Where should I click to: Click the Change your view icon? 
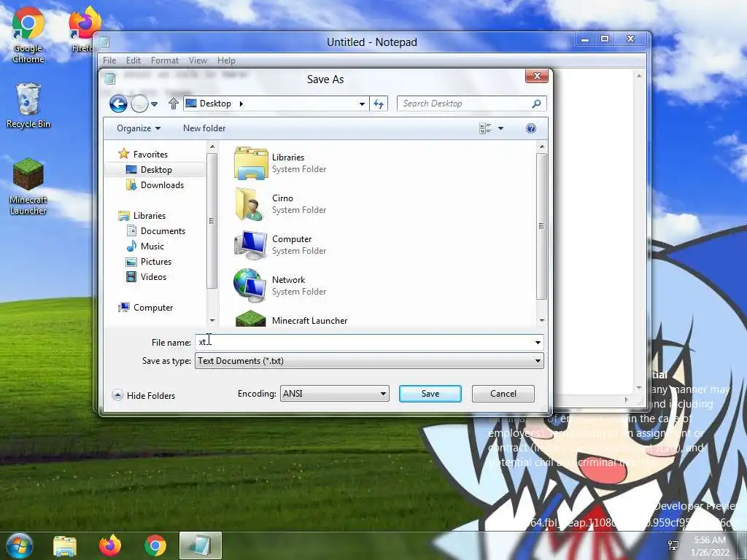[x=485, y=128]
